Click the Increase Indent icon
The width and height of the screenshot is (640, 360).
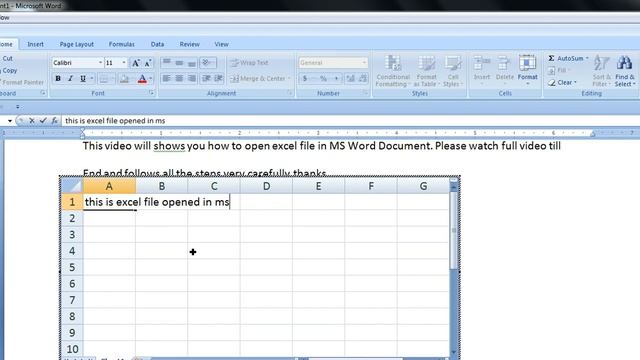click(x=218, y=78)
